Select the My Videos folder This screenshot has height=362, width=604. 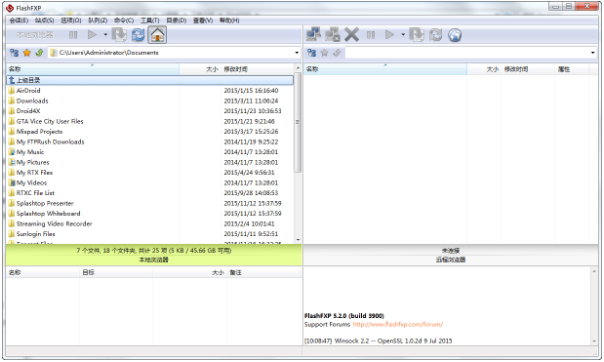coord(150,183)
